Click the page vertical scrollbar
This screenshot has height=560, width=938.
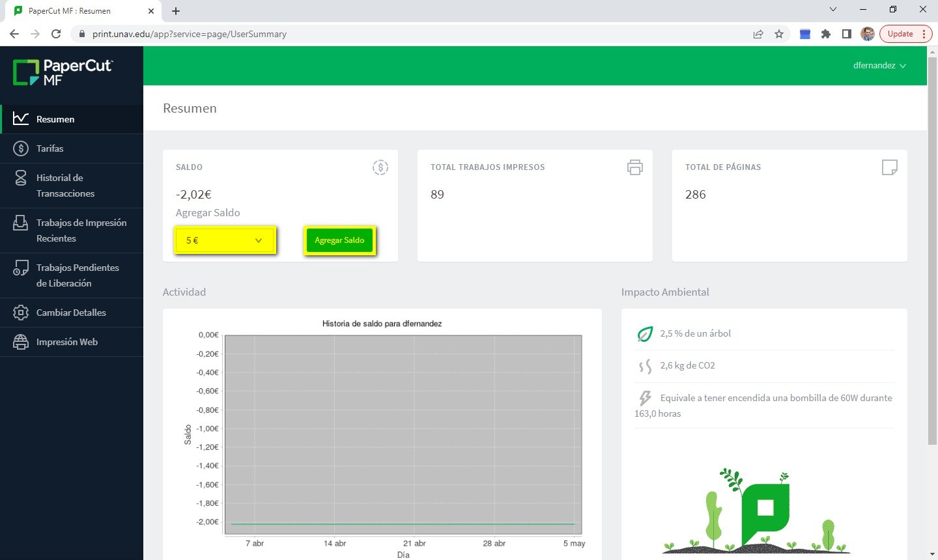[x=932, y=260]
